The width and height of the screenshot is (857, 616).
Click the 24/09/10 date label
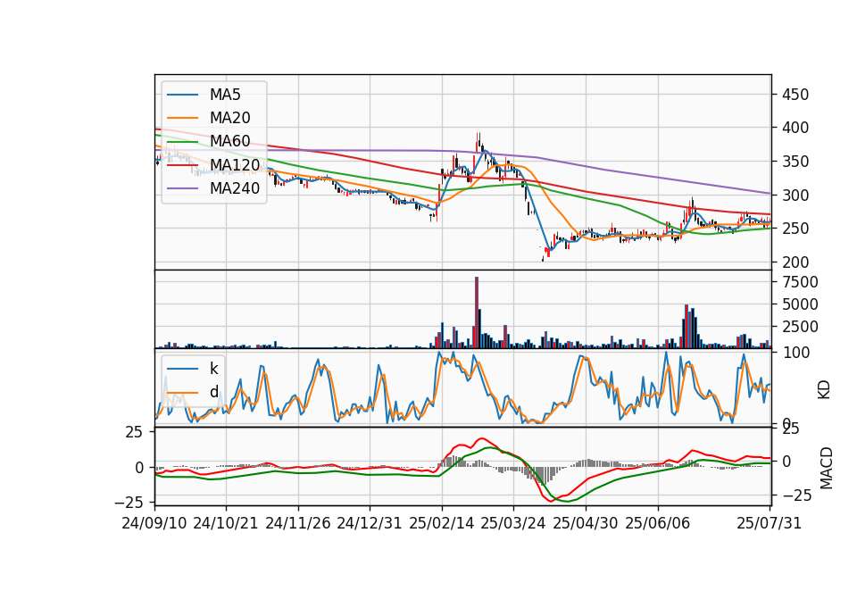(154, 523)
